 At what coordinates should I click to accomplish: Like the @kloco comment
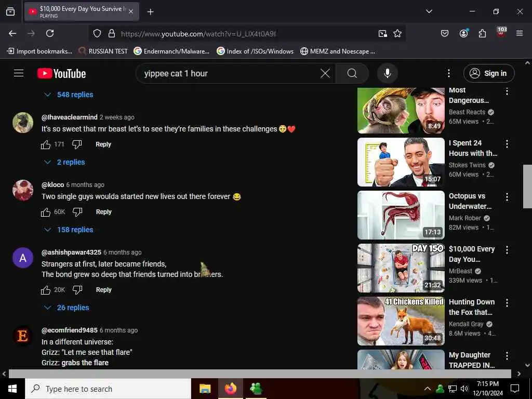click(x=46, y=212)
